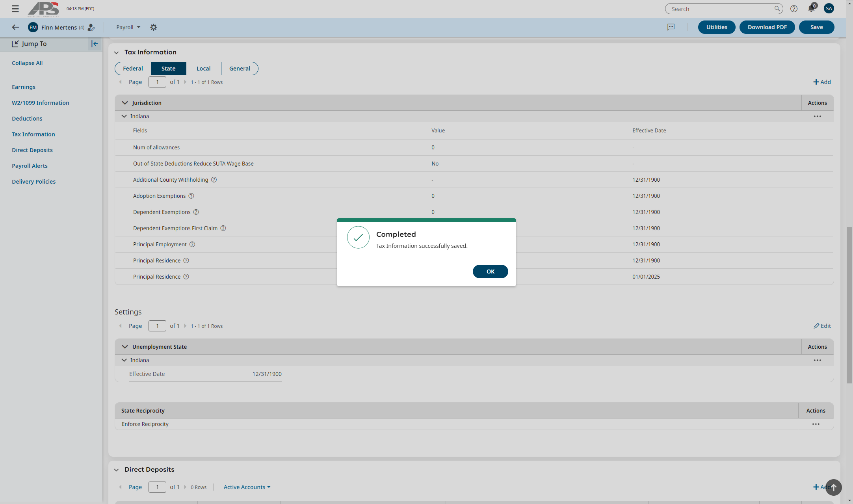Click the top Search field
The width and height of the screenshot is (853, 504).
coord(724,9)
